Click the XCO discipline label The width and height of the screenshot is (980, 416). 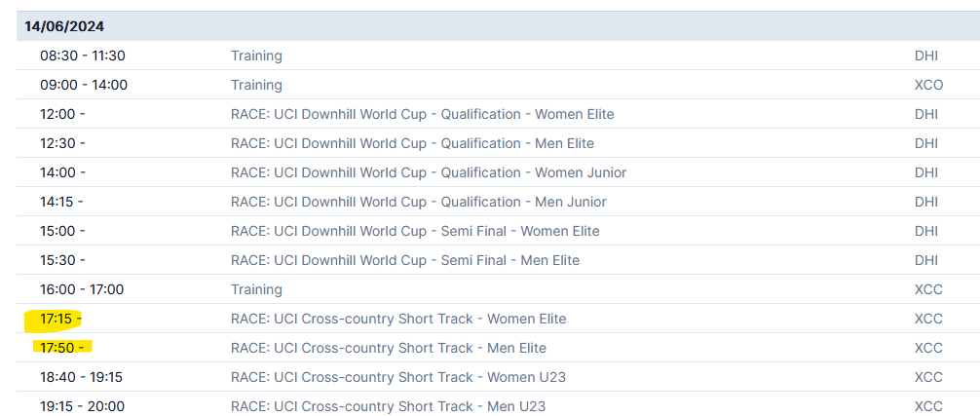[928, 85]
